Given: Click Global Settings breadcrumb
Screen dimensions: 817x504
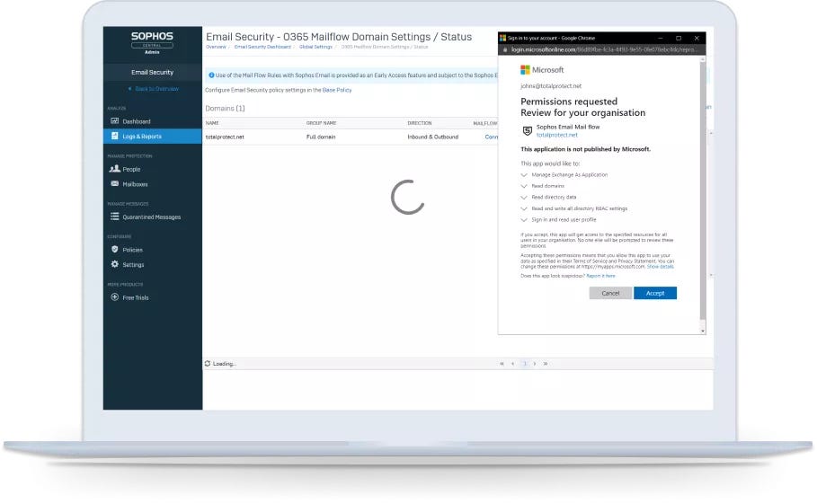Looking at the screenshot, I should coord(315,47).
